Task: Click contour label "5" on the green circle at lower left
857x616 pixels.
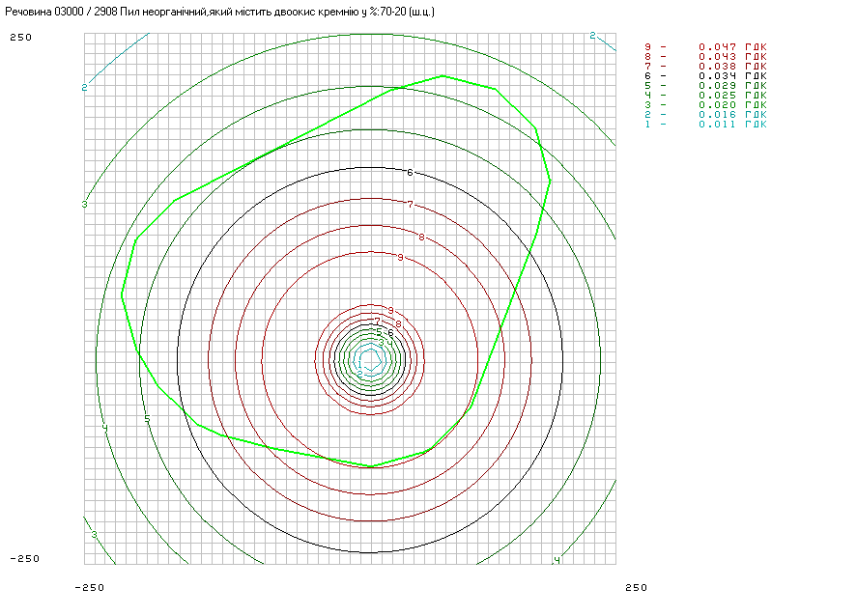Action: click(x=147, y=419)
